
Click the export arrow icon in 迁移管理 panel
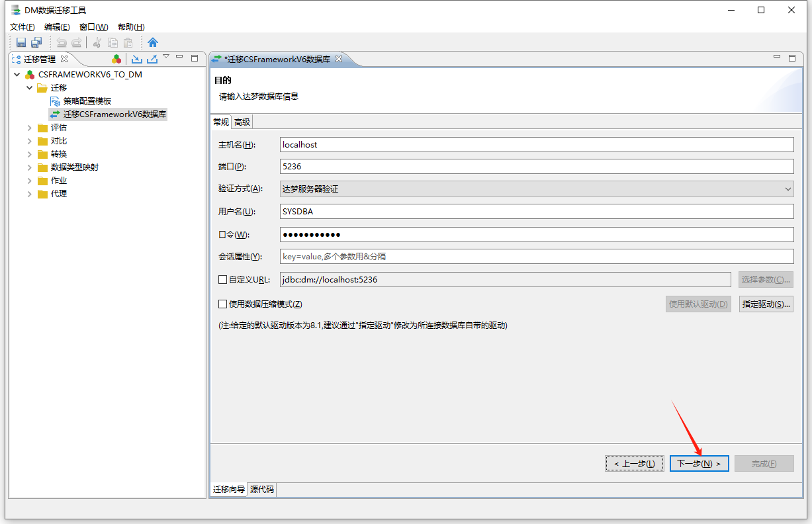coord(152,59)
